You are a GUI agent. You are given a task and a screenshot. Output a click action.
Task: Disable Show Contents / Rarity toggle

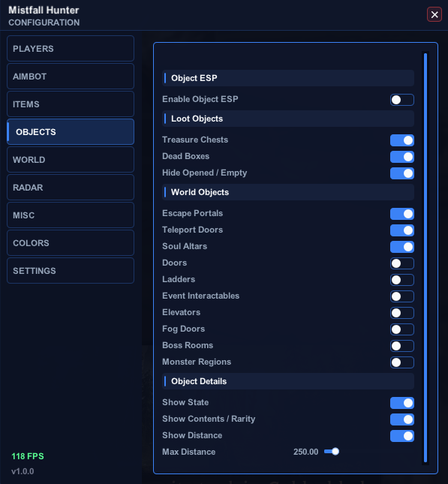[402, 419]
